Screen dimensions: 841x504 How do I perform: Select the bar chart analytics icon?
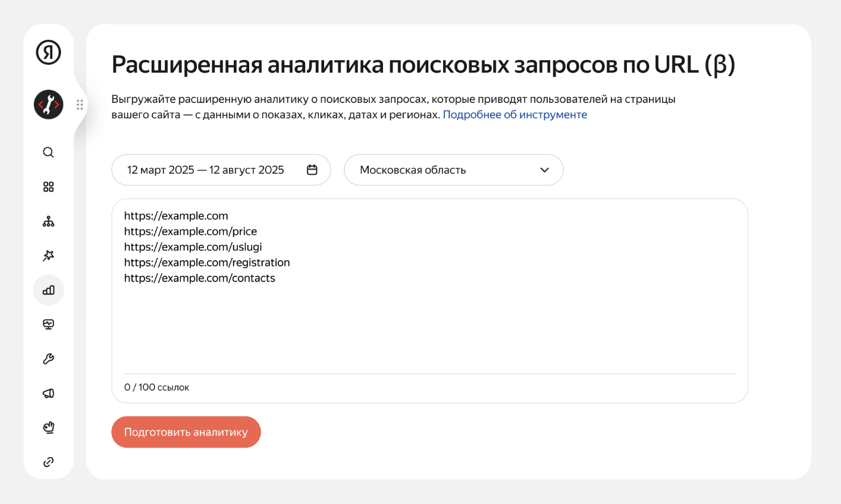pyautogui.click(x=48, y=290)
